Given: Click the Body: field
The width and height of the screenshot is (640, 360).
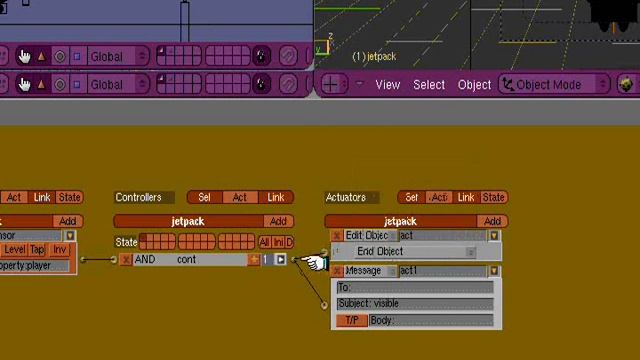Looking at the screenshot, I should 431,320.
